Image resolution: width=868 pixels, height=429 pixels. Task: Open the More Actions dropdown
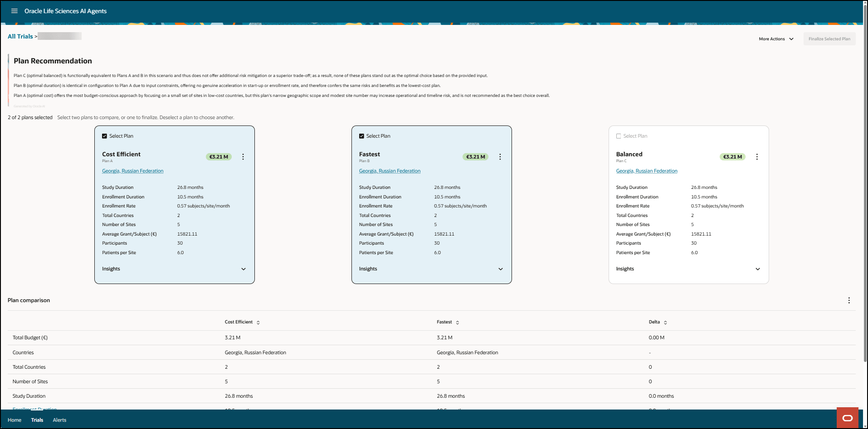pos(776,39)
